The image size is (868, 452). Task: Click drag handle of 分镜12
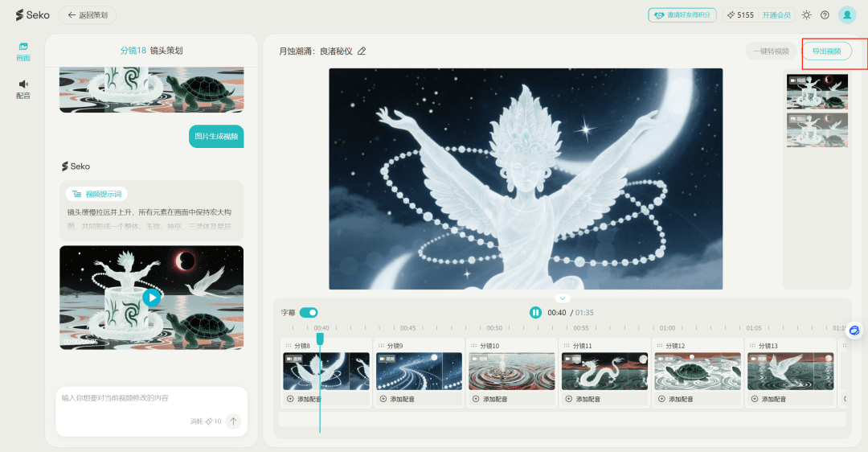(x=659, y=346)
